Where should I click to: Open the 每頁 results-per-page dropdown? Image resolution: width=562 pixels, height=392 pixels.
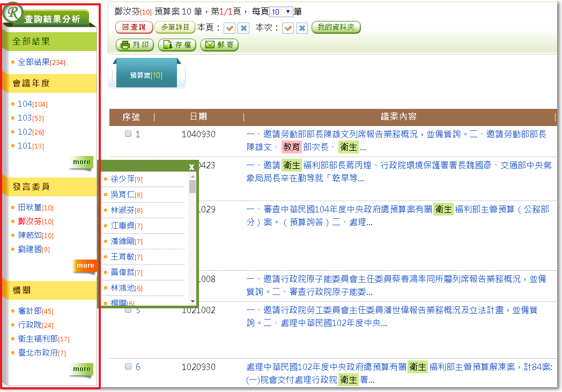[x=281, y=12]
